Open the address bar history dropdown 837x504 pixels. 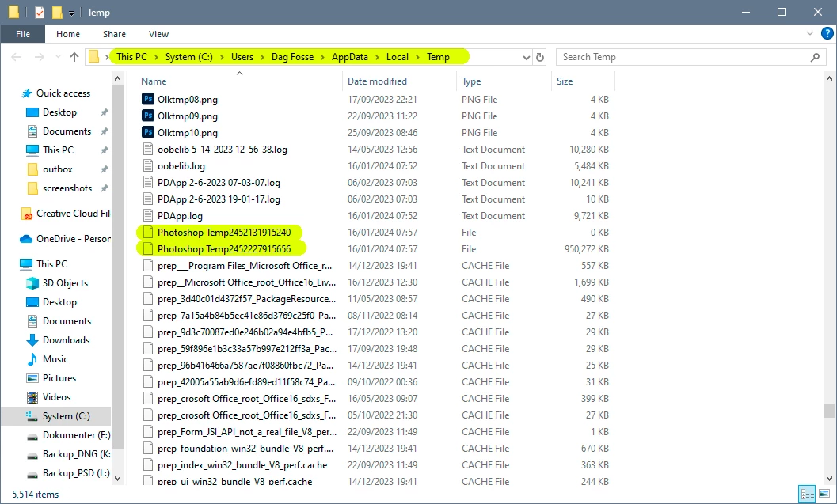[x=527, y=57]
